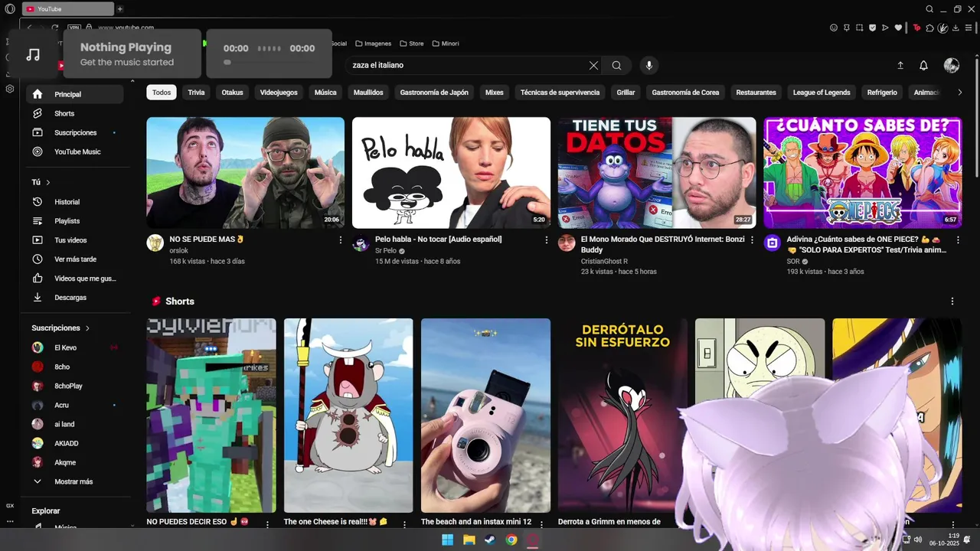
Task: Select the Trivia filter chip
Action: [197, 93]
